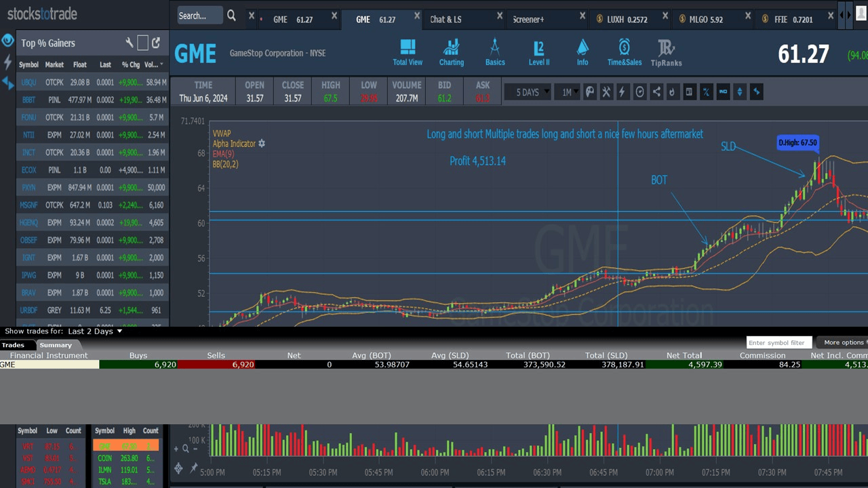Select the URBDF row in gainers list
The height and width of the screenshot is (488, 868).
(x=92, y=310)
